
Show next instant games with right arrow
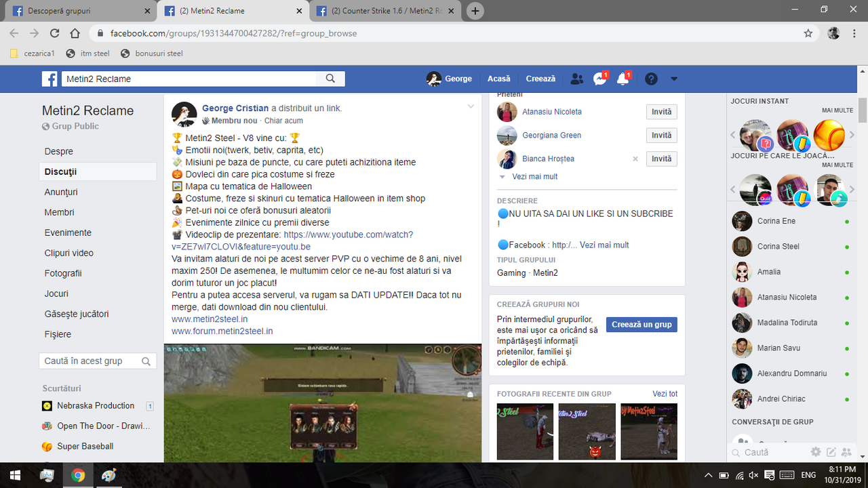852,136
